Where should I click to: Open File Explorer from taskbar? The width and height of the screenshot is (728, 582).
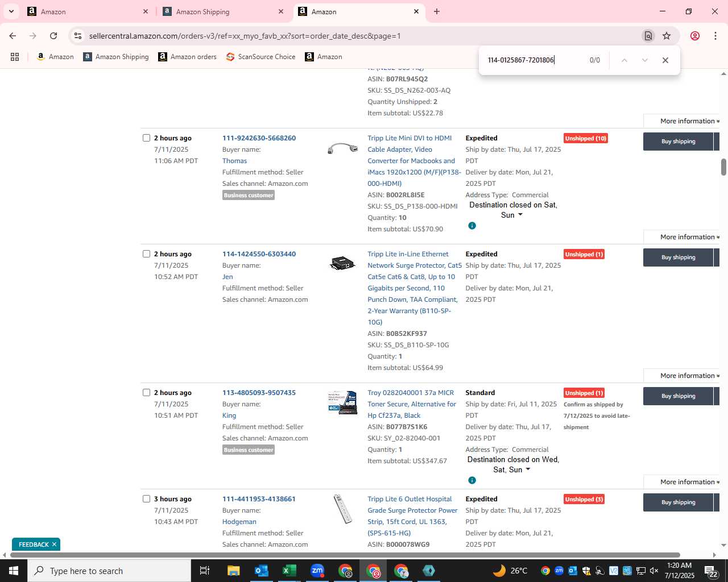[234, 571]
